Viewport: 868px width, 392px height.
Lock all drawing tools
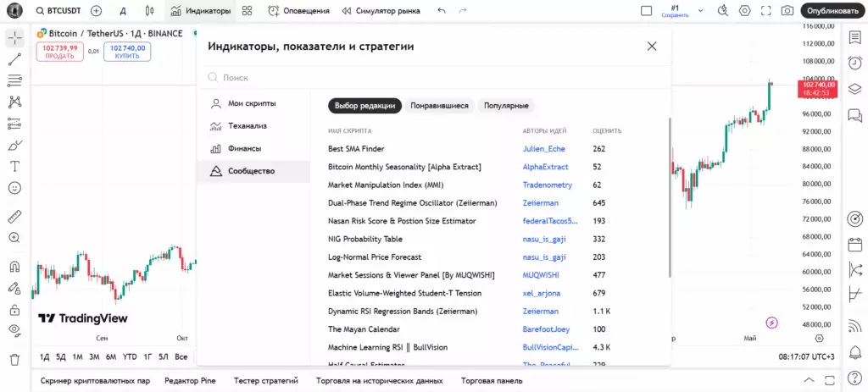[15, 309]
